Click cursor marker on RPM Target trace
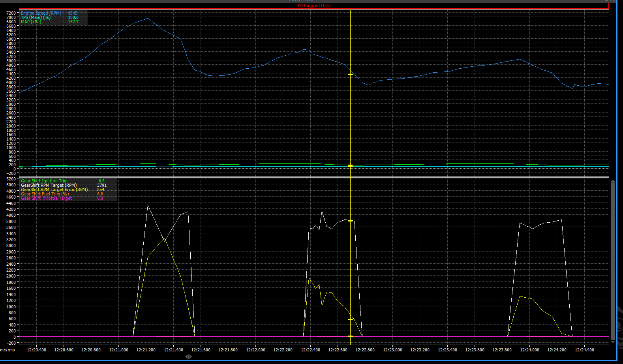 [350, 221]
